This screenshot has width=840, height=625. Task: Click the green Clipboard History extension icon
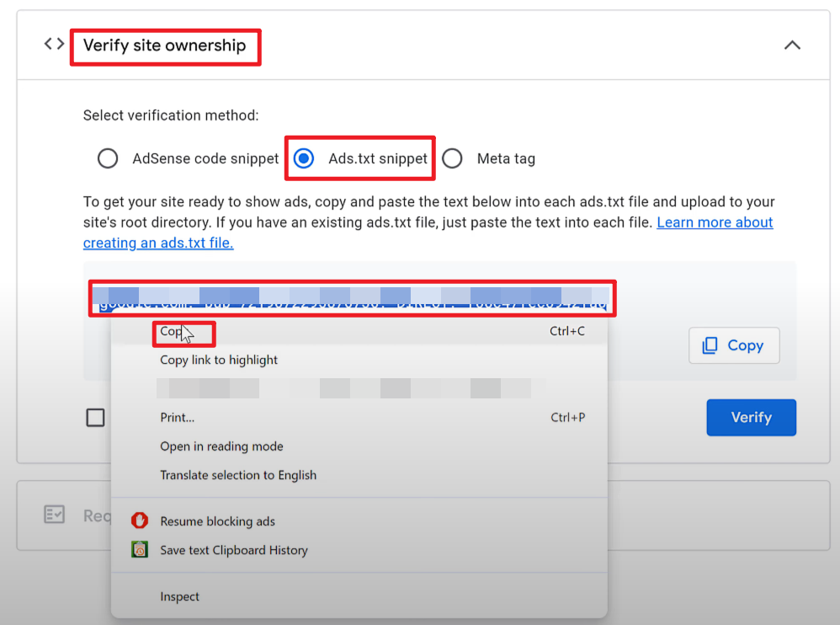[x=140, y=549]
